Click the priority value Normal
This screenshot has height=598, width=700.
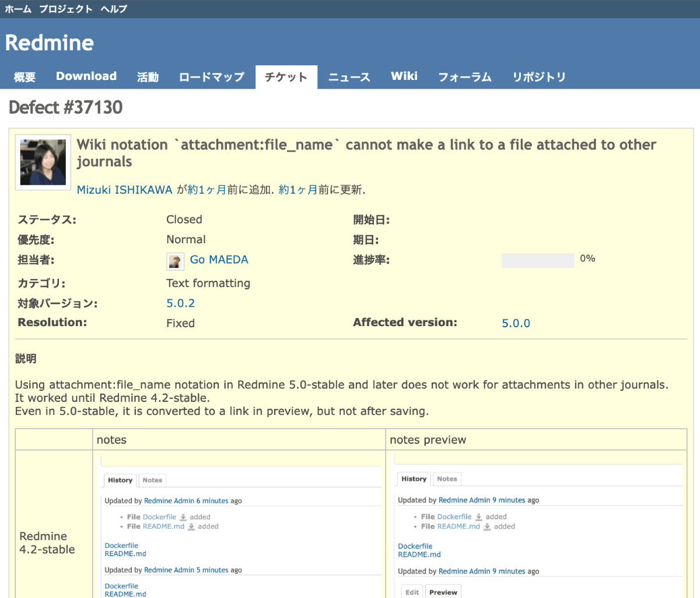coord(186,239)
